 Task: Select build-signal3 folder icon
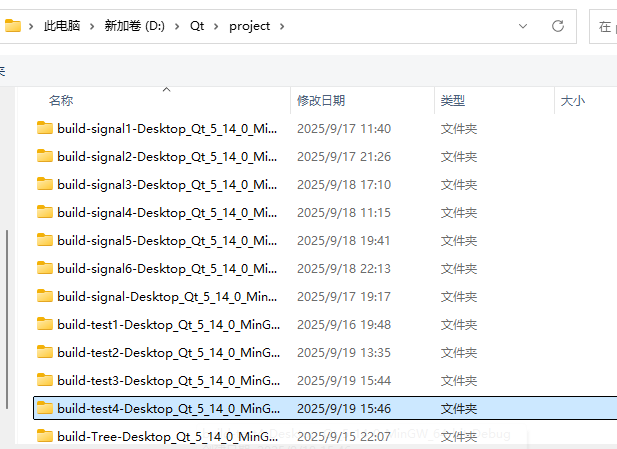pyautogui.click(x=45, y=184)
